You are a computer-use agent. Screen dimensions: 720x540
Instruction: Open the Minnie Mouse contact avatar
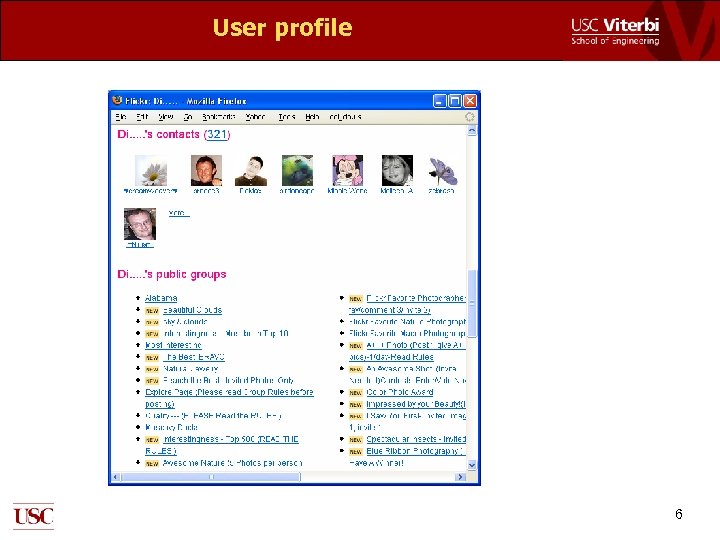(347, 170)
